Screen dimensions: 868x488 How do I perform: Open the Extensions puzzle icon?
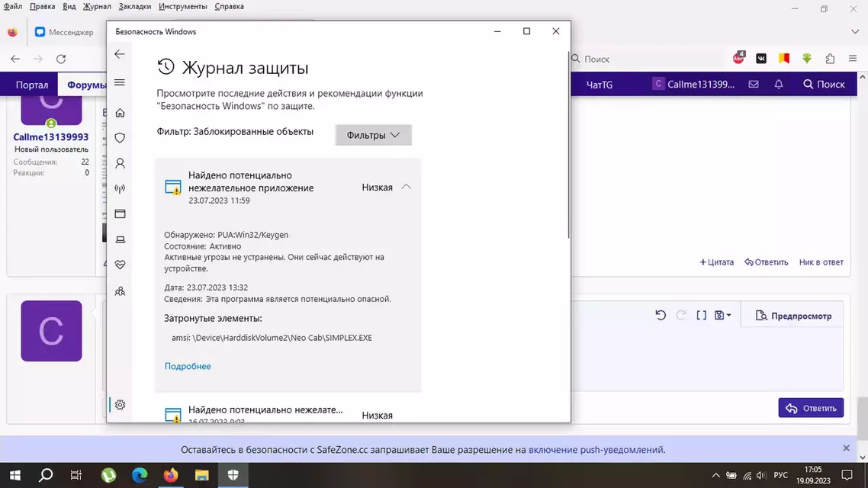click(830, 58)
